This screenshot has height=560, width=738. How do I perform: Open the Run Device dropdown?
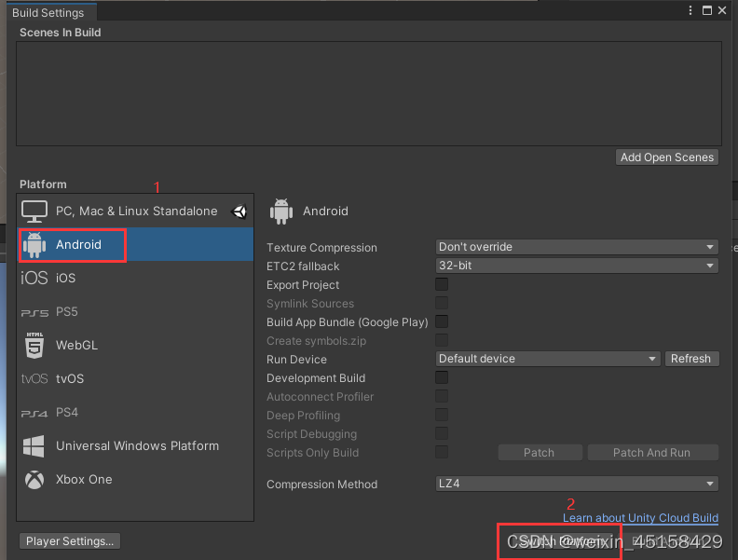(x=548, y=359)
